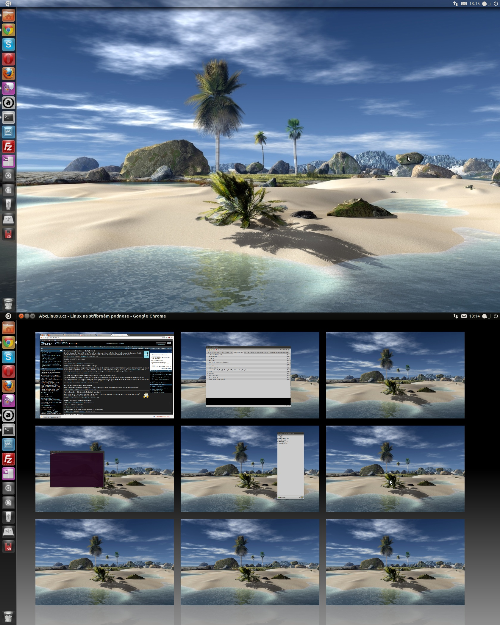Select the workspace with the tall narrow grey window

point(250,469)
